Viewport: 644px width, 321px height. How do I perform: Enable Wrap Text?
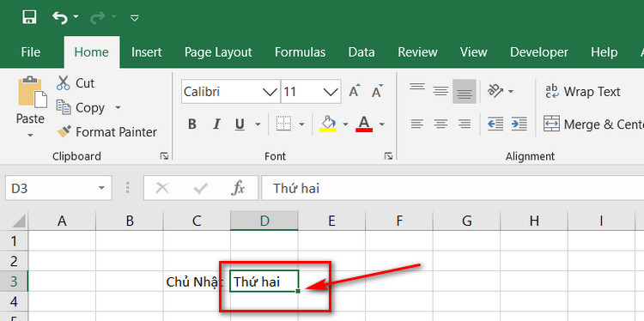(583, 91)
